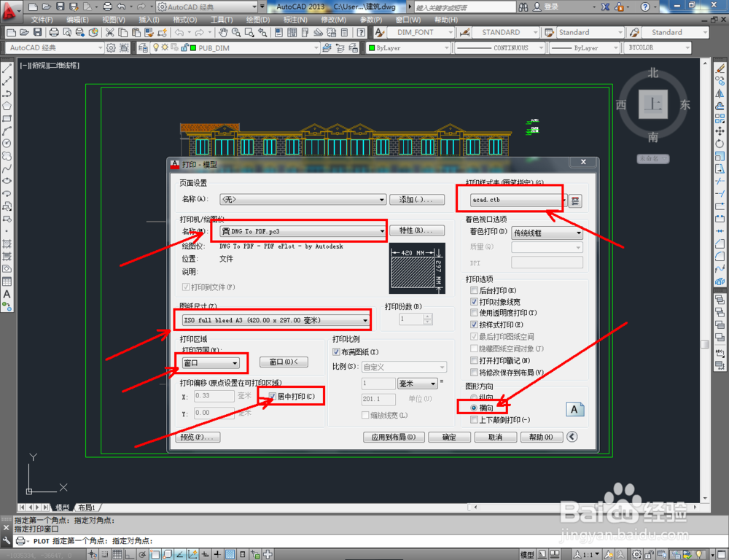Click the 确定 OK button
729x560 pixels.
(x=449, y=437)
